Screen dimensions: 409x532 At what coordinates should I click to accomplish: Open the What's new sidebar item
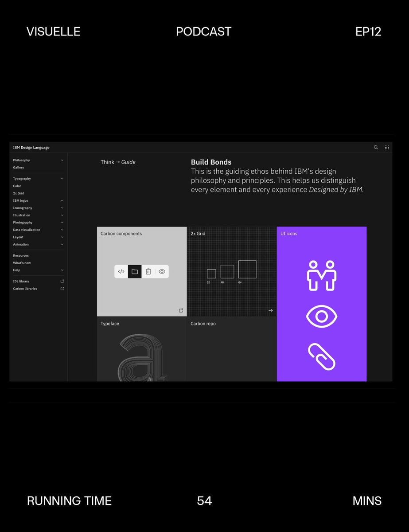(22, 263)
